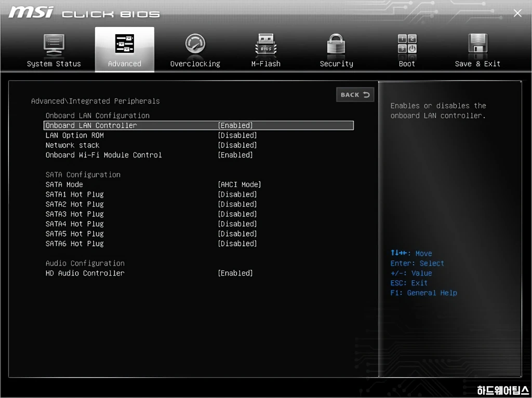
Task: Switch to the Boot tab label
Action: (407, 64)
